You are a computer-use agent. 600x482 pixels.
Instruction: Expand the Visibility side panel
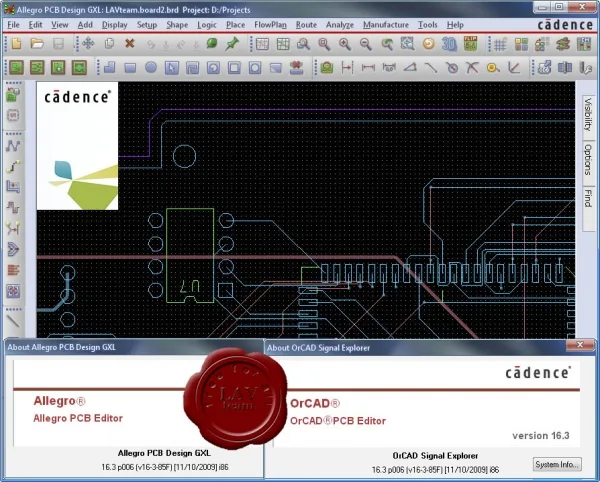point(588,114)
